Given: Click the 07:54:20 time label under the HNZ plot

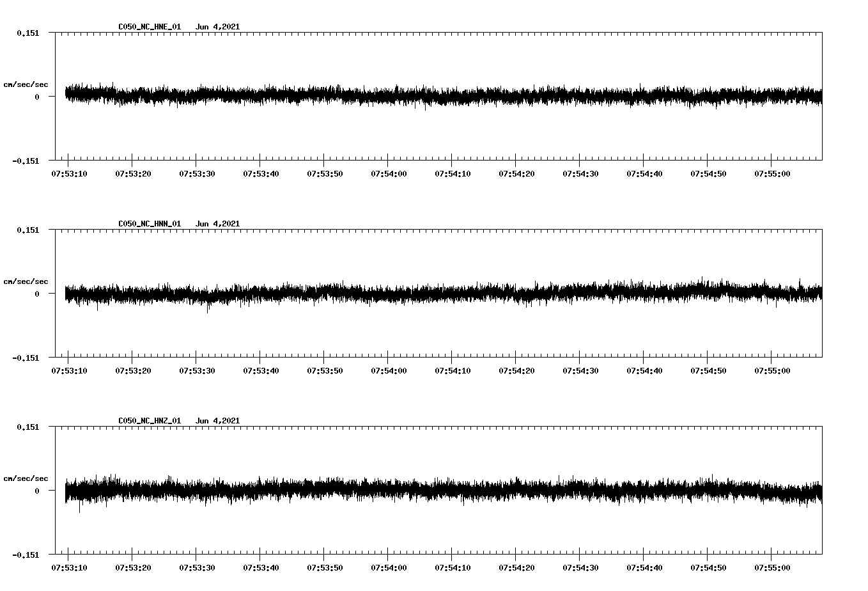Looking at the screenshot, I should [516, 568].
